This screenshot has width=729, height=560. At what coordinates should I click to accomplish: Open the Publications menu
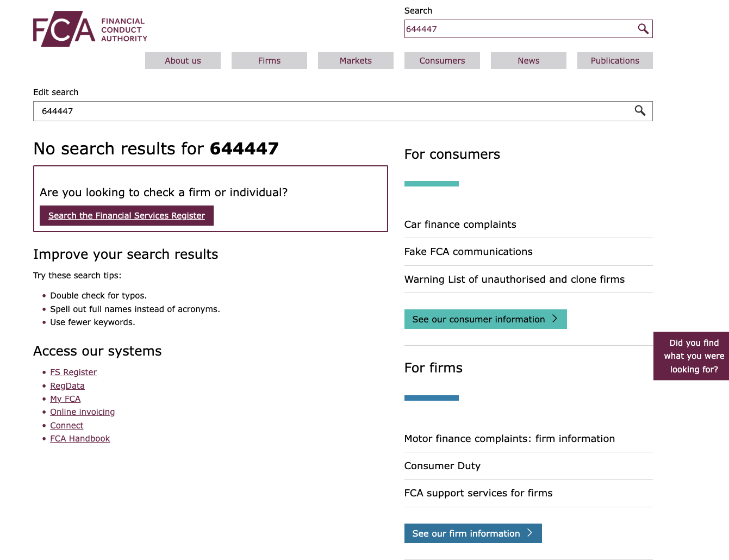pos(615,61)
